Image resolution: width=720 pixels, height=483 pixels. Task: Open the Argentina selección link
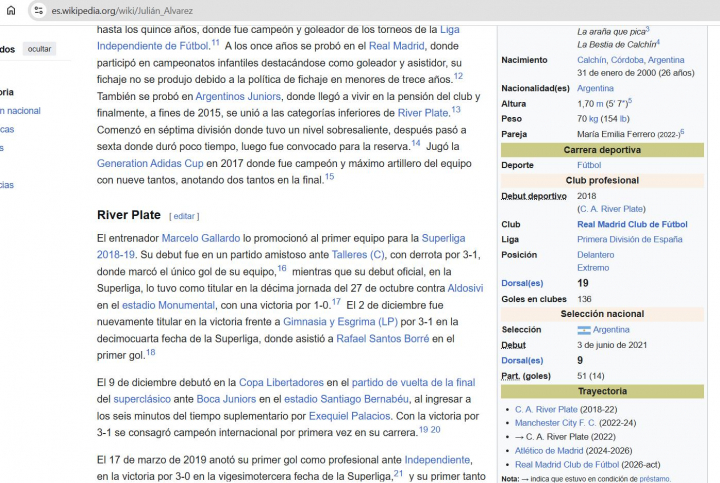pos(611,330)
